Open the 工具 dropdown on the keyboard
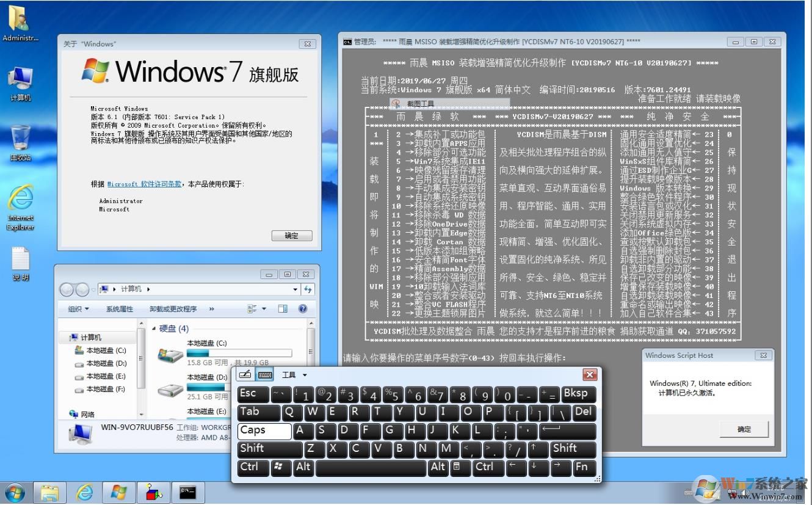 [294, 375]
